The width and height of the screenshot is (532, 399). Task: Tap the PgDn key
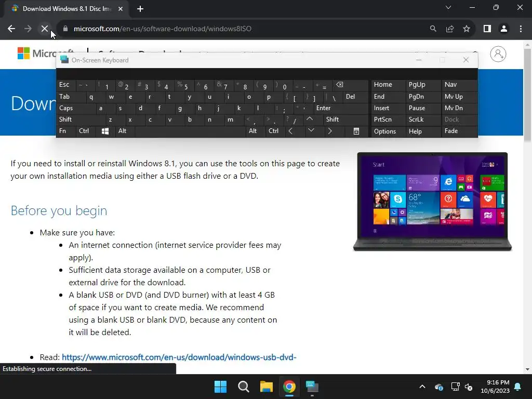tap(423, 97)
